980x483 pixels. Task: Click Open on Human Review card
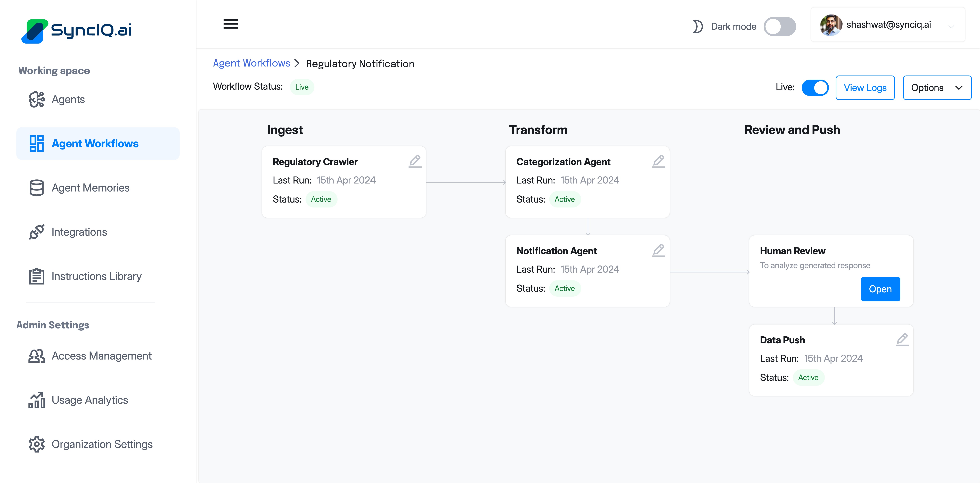coord(880,289)
